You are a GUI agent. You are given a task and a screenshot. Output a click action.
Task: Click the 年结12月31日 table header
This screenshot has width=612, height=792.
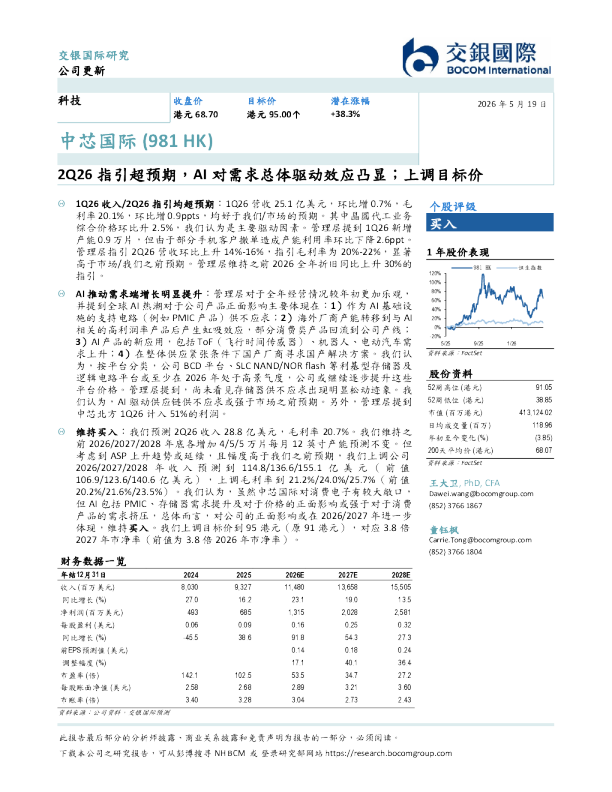point(83,575)
